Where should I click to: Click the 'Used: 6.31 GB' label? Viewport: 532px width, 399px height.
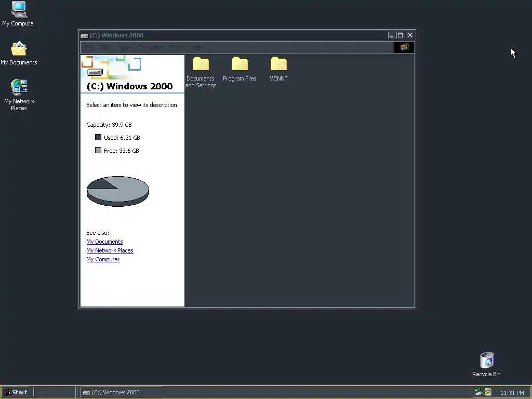click(122, 137)
